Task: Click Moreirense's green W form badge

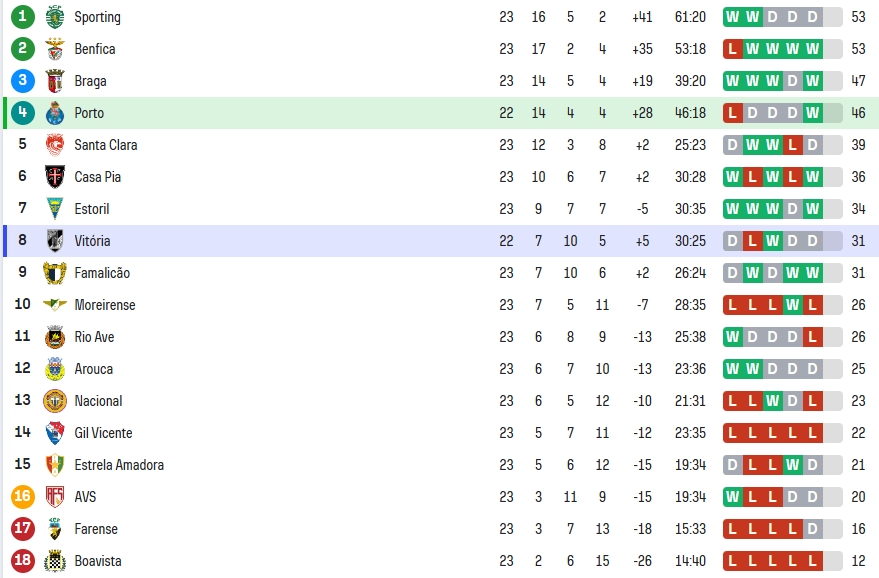Action: 793,305
